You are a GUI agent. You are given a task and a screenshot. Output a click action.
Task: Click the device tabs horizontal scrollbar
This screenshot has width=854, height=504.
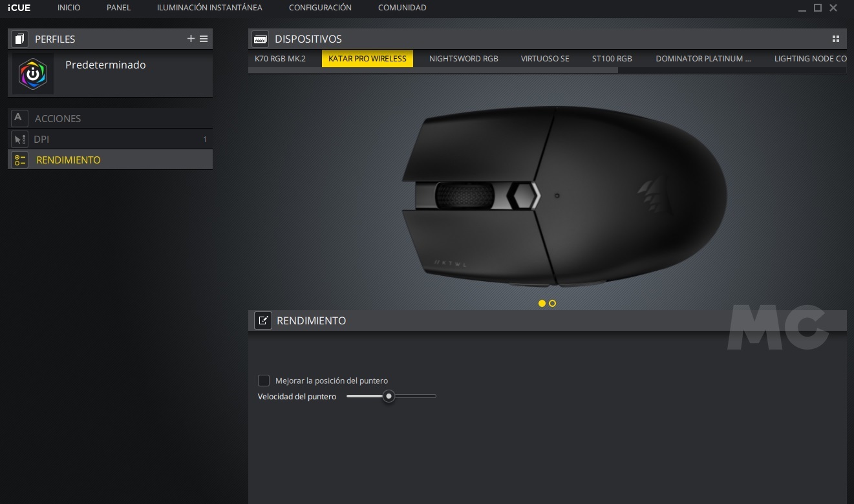click(x=433, y=70)
